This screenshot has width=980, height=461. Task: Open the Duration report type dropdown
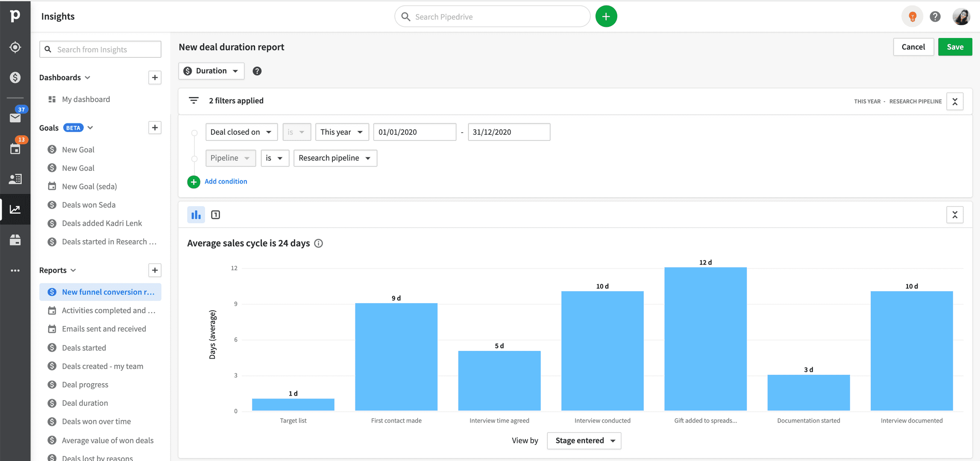211,71
